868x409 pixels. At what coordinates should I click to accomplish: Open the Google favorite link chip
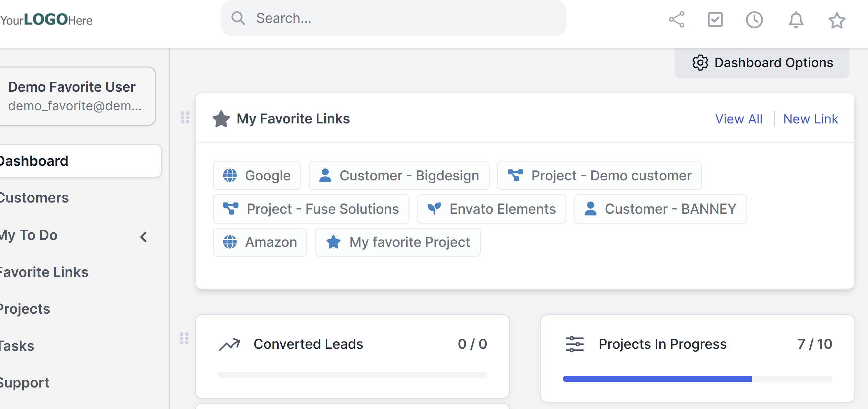pyautogui.click(x=257, y=176)
